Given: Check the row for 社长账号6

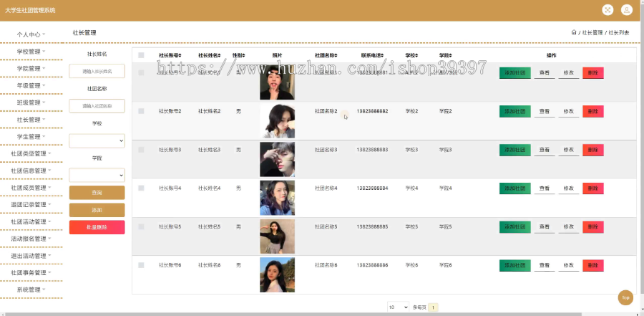Looking at the screenshot, I should coord(141,265).
